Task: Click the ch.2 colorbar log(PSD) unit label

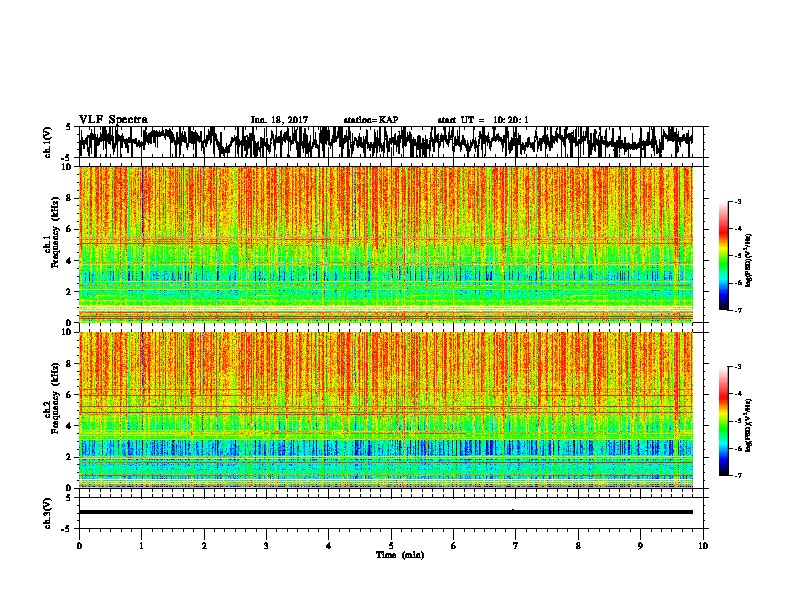Action: coord(749,425)
